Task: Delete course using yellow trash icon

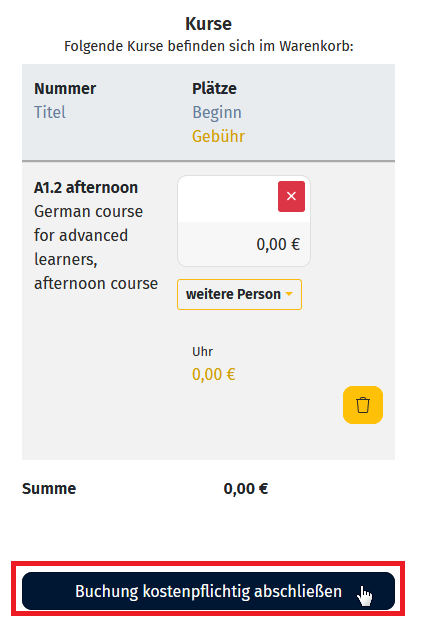Action: coord(363,405)
